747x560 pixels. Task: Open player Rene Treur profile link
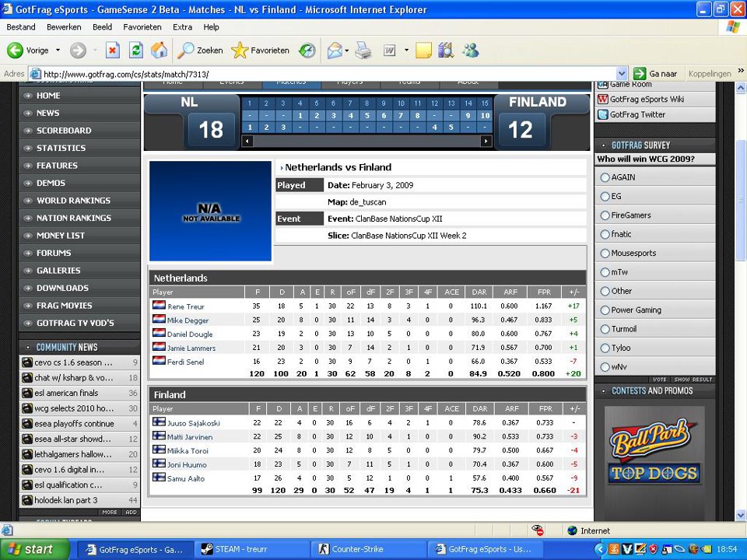(x=186, y=306)
